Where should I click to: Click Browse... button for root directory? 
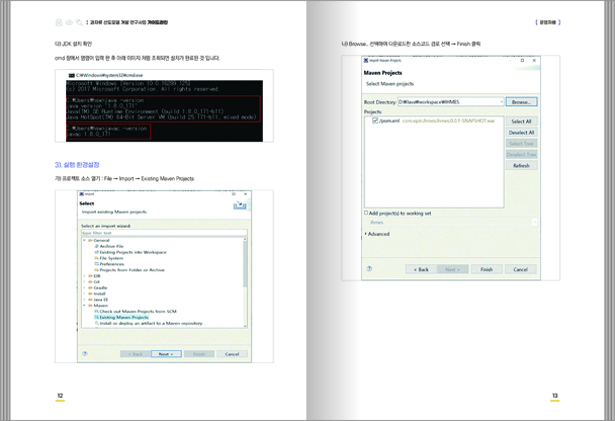click(521, 102)
